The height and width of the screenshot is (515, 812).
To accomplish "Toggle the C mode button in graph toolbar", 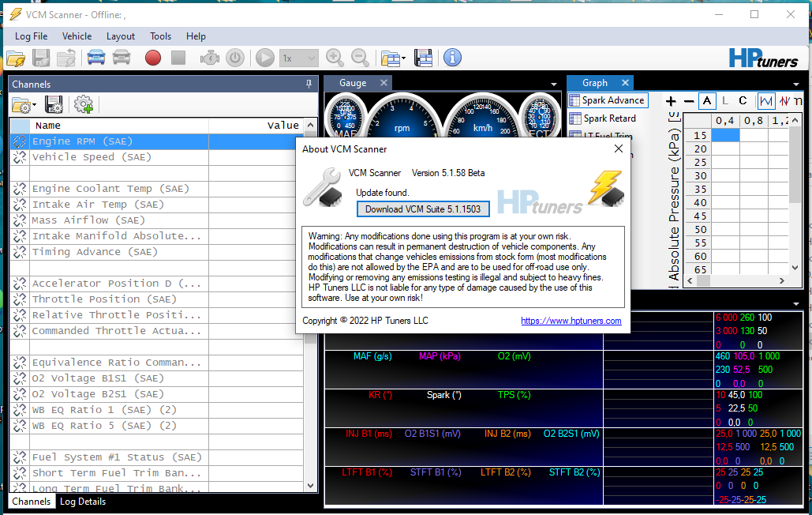I will click(743, 101).
